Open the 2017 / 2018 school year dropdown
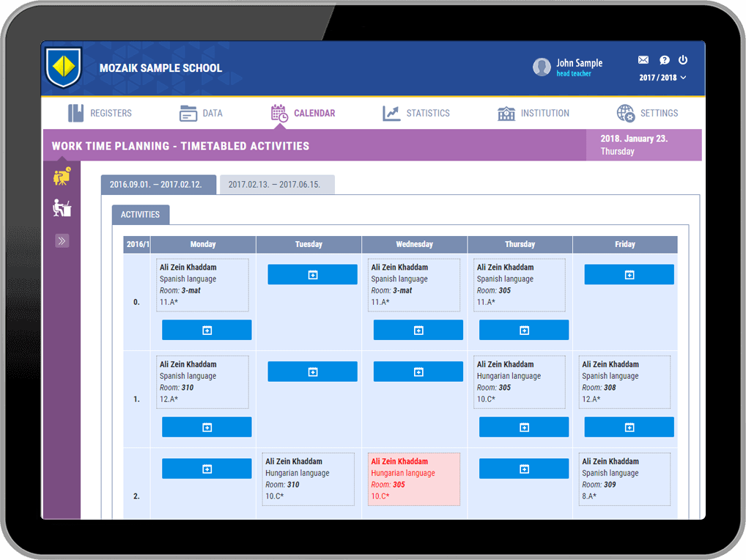 (662, 78)
